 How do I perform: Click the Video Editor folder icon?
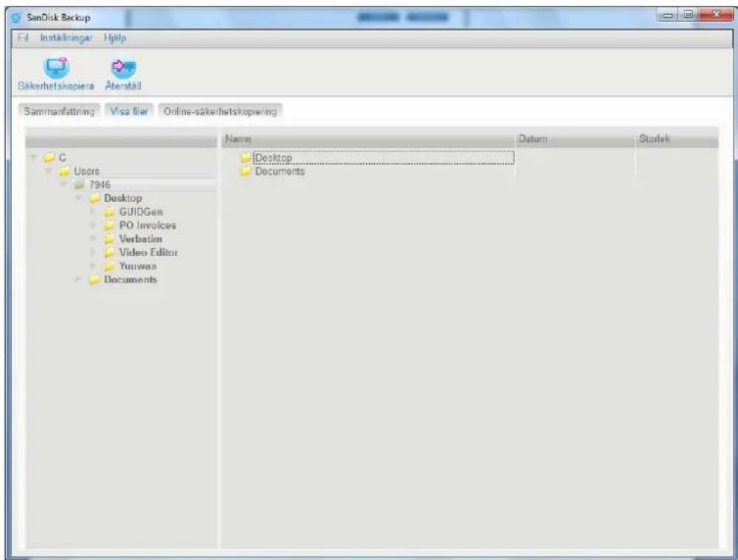pos(109,253)
